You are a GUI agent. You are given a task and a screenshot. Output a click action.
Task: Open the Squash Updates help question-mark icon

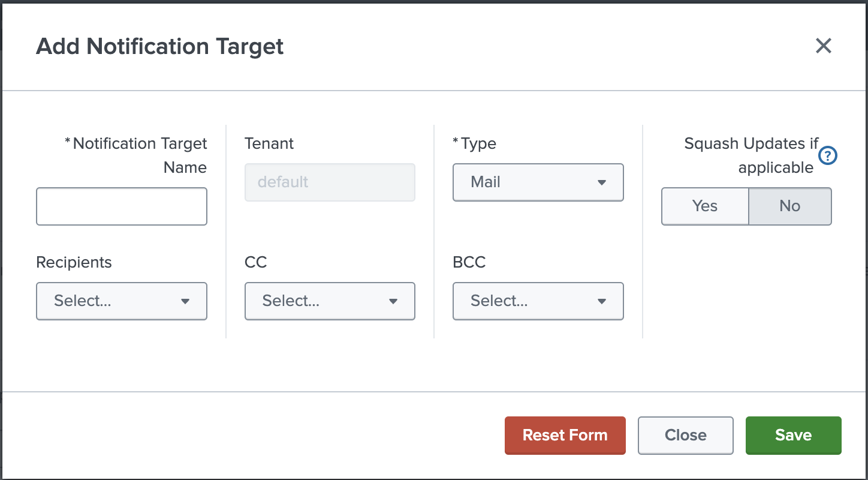point(828,156)
